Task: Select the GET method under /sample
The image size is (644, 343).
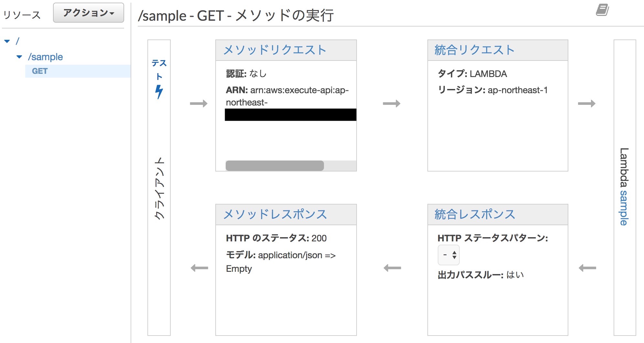Action: [x=39, y=71]
